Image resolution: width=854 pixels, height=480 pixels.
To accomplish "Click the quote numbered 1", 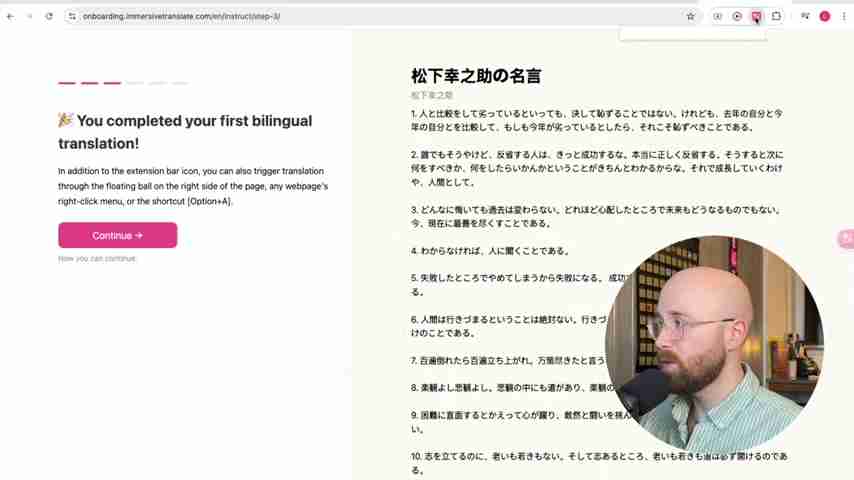I will click(597, 120).
